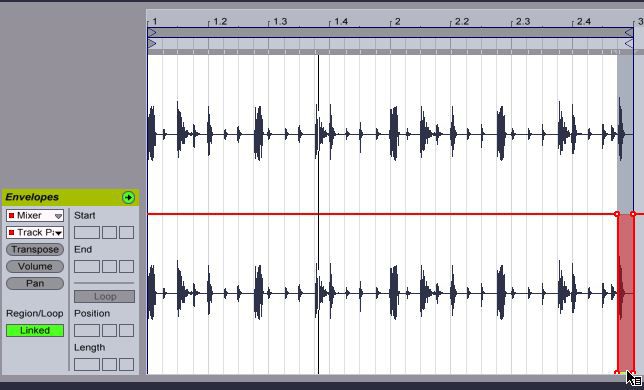The height and width of the screenshot is (390, 644).
Task: Click the clip end marker flag
Action: (x=628, y=43)
